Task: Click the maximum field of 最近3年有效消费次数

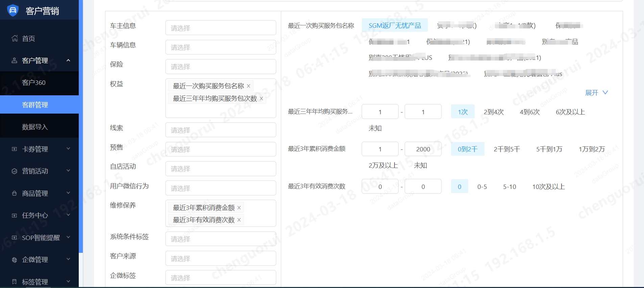Action: click(x=423, y=186)
